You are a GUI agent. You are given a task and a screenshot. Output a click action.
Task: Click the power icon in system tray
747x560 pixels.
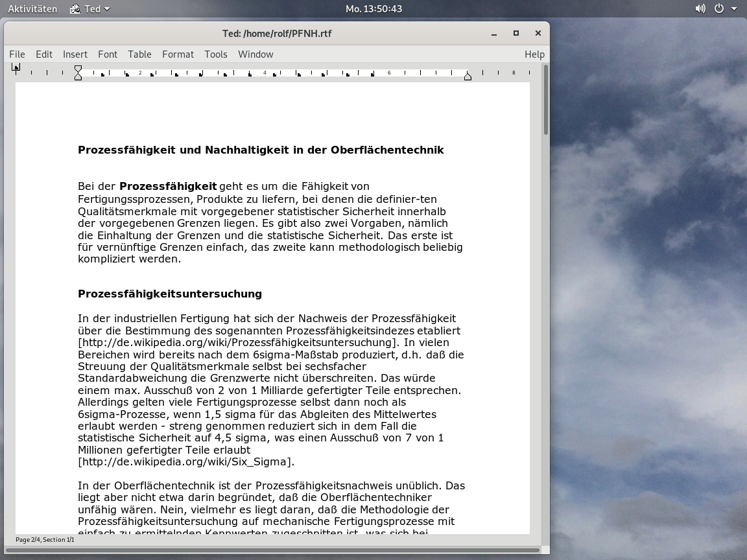(718, 9)
